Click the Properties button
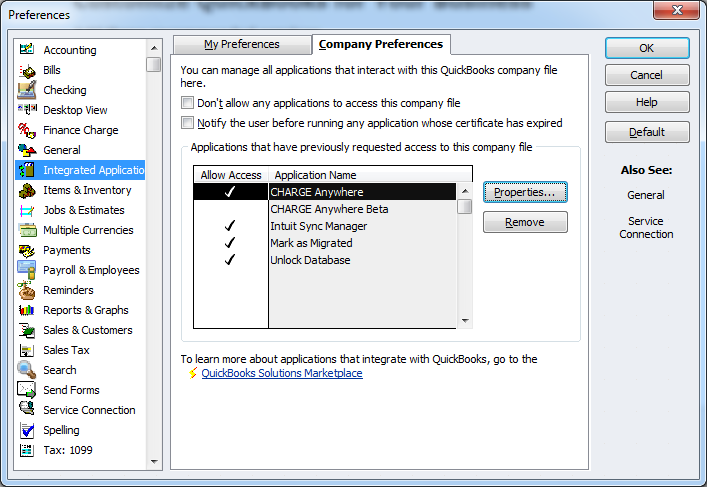Image resolution: width=707 pixels, height=487 pixels. tap(525, 192)
